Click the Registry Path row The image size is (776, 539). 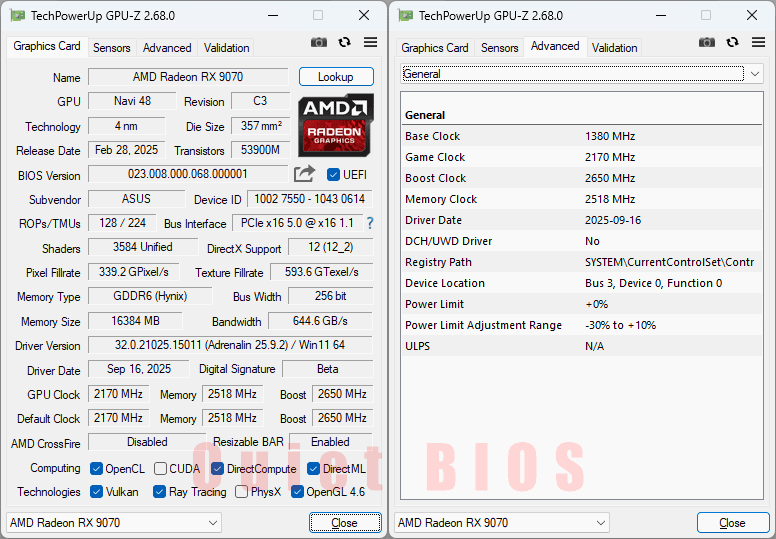(582, 262)
